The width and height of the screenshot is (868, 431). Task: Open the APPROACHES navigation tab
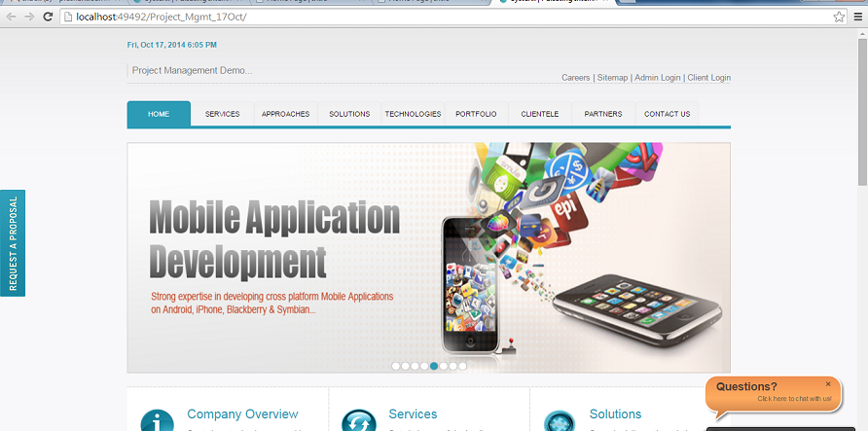coord(286,114)
